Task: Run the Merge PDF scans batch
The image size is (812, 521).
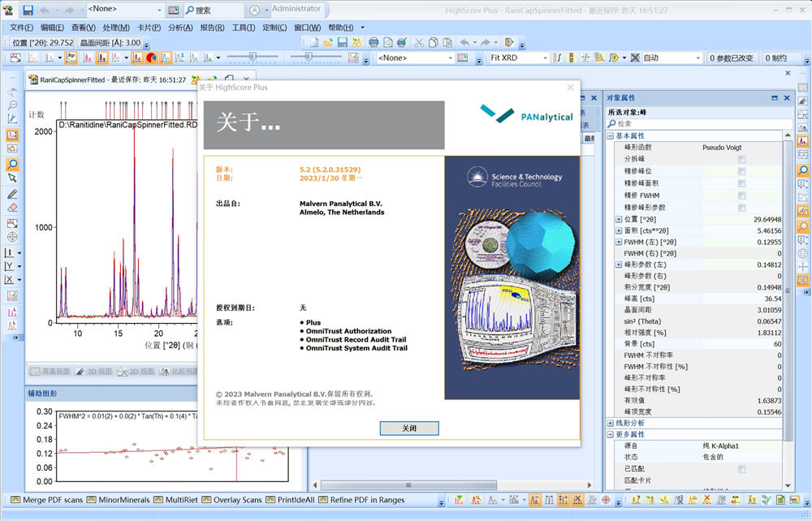Action: pos(47,500)
